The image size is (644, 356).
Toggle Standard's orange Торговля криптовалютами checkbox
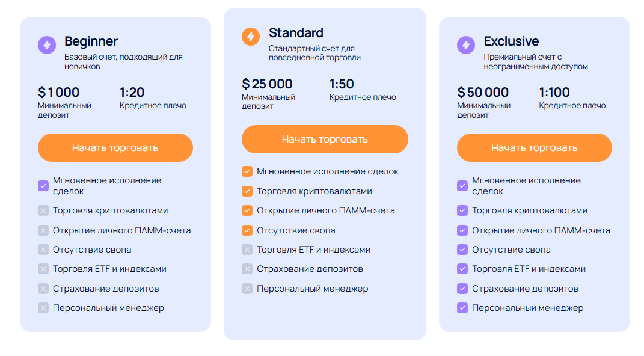(x=247, y=191)
